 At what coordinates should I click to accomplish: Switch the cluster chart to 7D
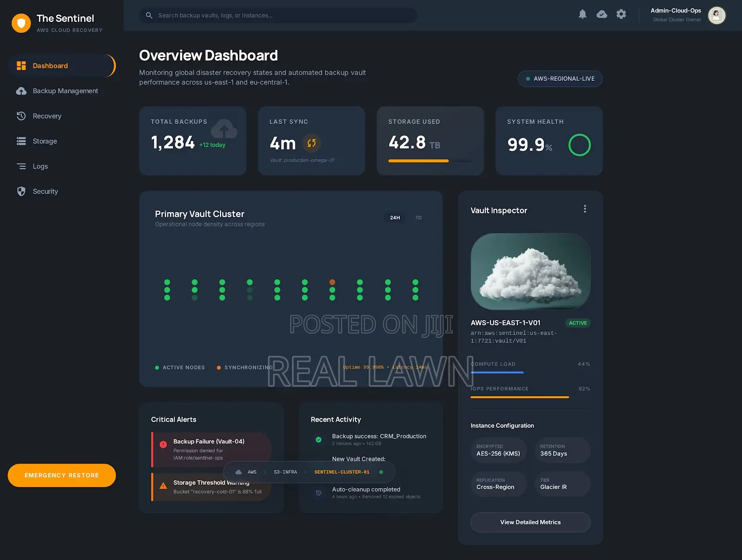[418, 218]
